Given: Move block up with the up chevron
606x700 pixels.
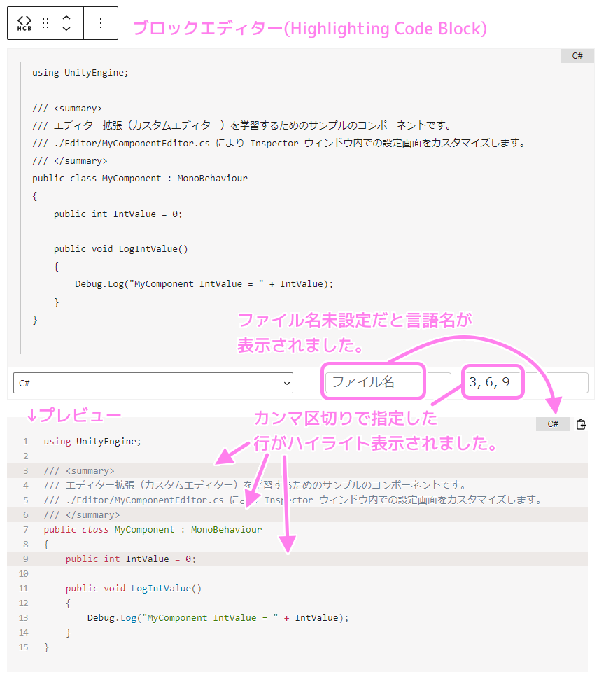Looking at the screenshot, I should click(66, 17).
